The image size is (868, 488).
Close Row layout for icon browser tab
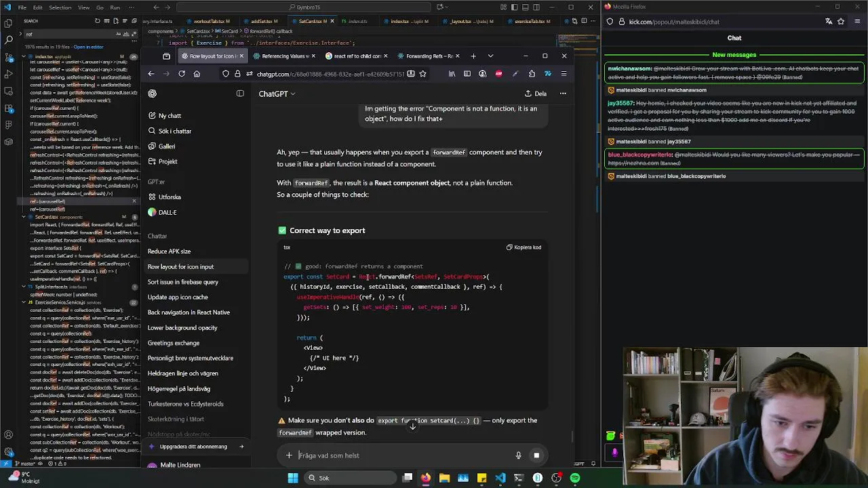(x=241, y=56)
